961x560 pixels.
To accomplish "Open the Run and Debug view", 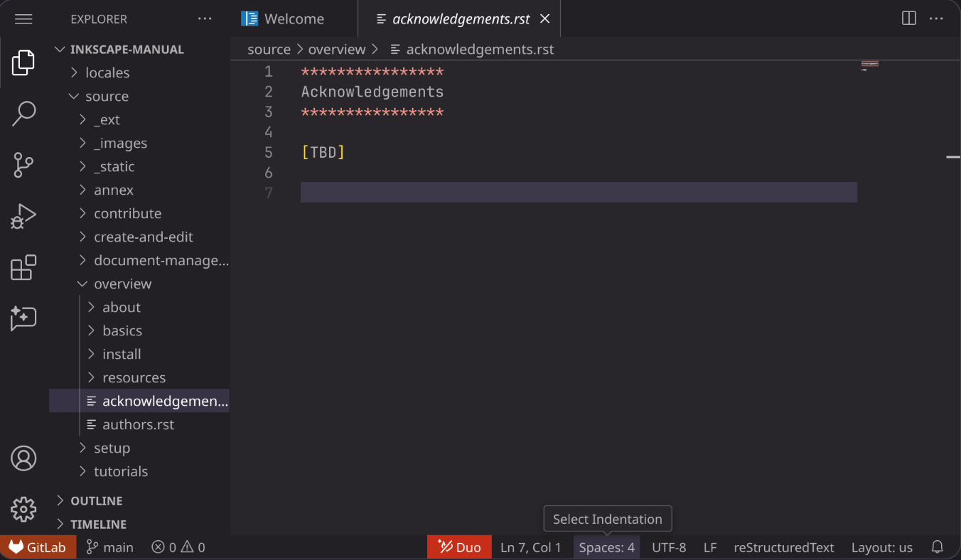I will [23, 216].
